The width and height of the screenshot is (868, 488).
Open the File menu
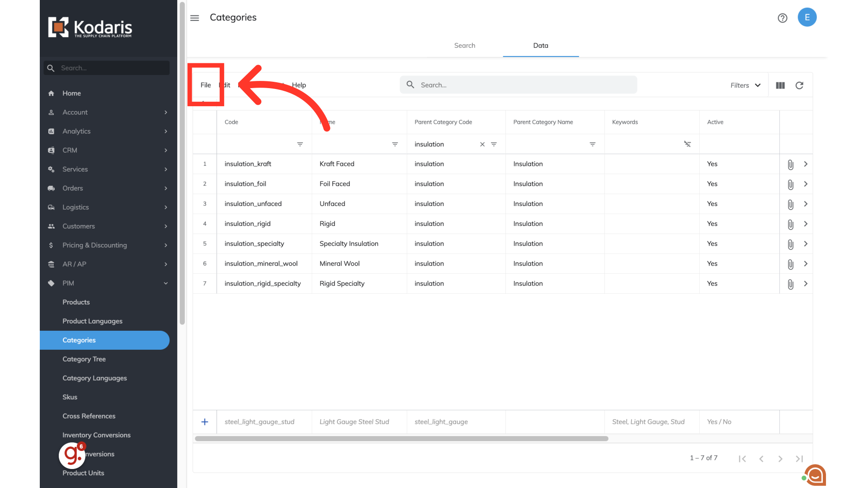[x=206, y=85]
